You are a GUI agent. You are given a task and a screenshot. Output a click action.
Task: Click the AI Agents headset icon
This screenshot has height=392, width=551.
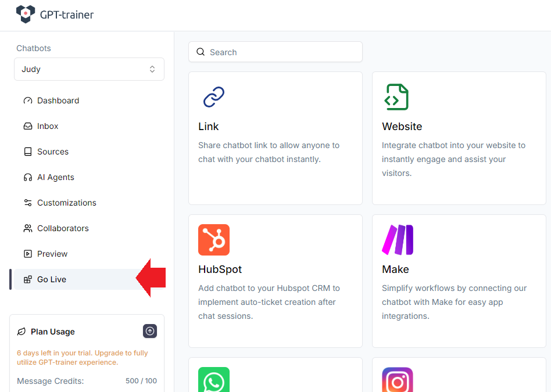[x=28, y=177]
